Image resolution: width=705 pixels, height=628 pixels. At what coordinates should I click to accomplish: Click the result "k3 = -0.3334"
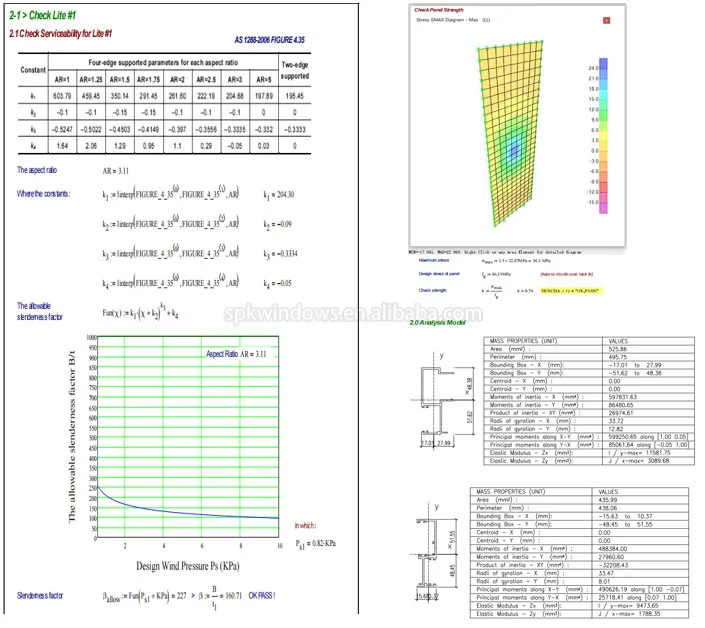point(281,254)
